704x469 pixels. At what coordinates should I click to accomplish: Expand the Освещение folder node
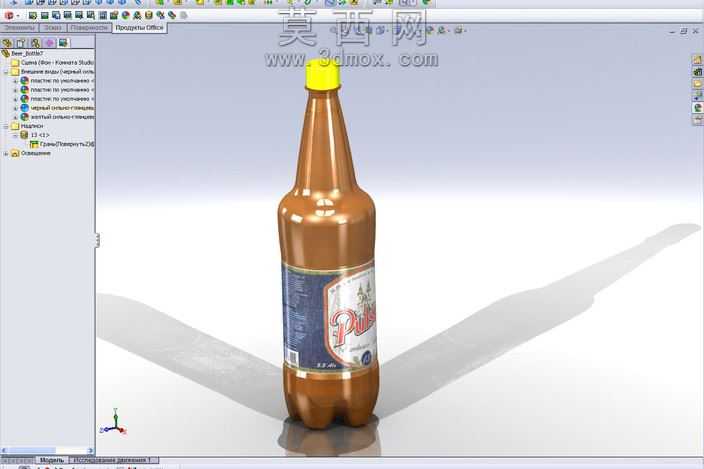point(6,153)
